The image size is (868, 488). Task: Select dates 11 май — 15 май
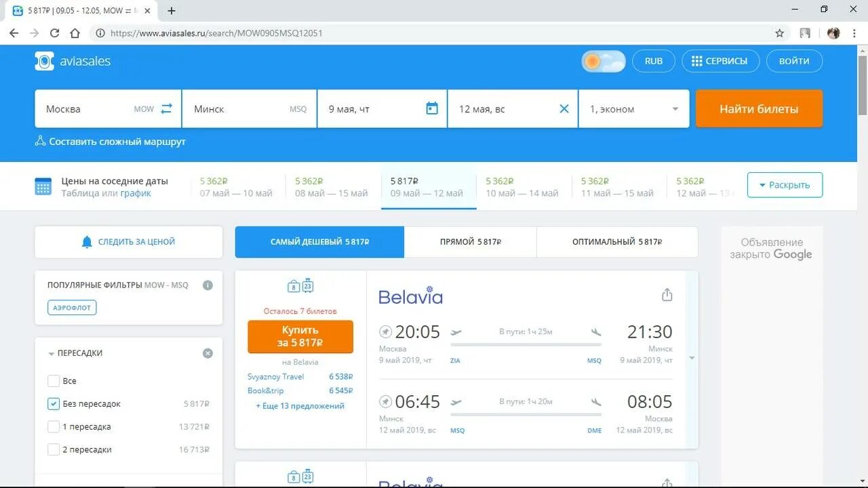(617, 187)
